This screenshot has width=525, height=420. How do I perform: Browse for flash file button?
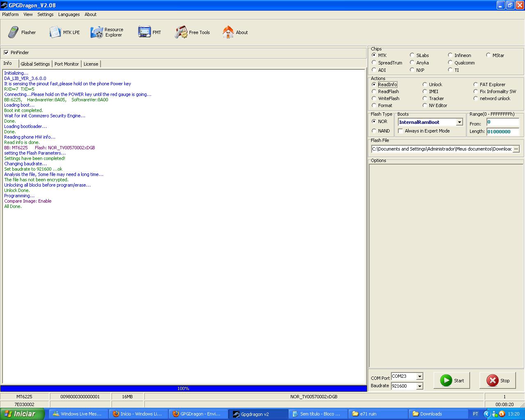coord(516,149)
